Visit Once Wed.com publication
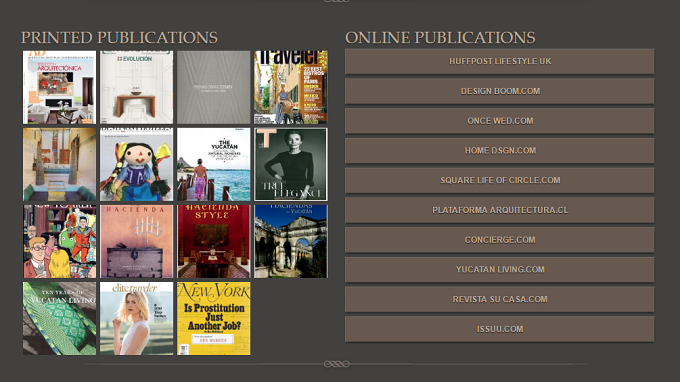 click(500, 121)
